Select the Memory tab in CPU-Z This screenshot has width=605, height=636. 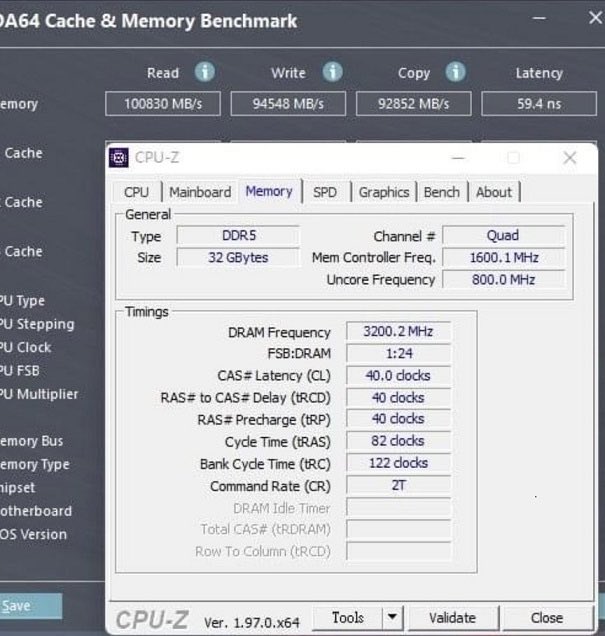tap(269, 191)
